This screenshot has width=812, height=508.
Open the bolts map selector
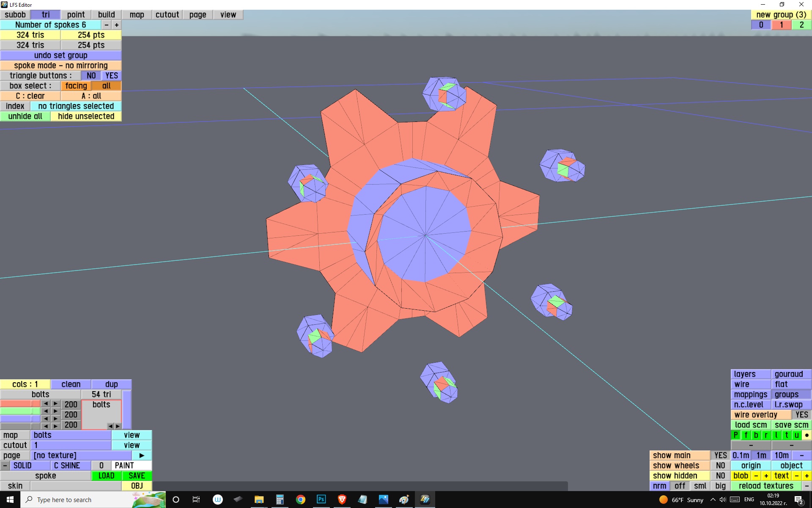point(71,435)
